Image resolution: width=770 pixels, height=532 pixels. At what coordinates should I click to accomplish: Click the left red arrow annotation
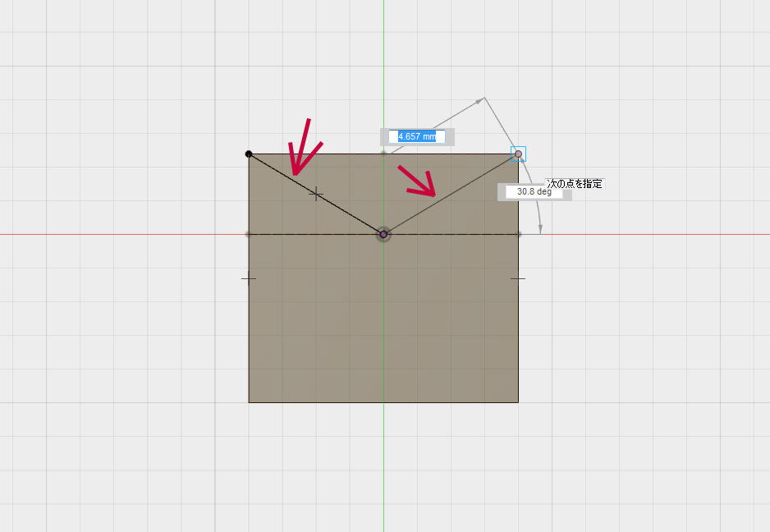tap(300, 149)
